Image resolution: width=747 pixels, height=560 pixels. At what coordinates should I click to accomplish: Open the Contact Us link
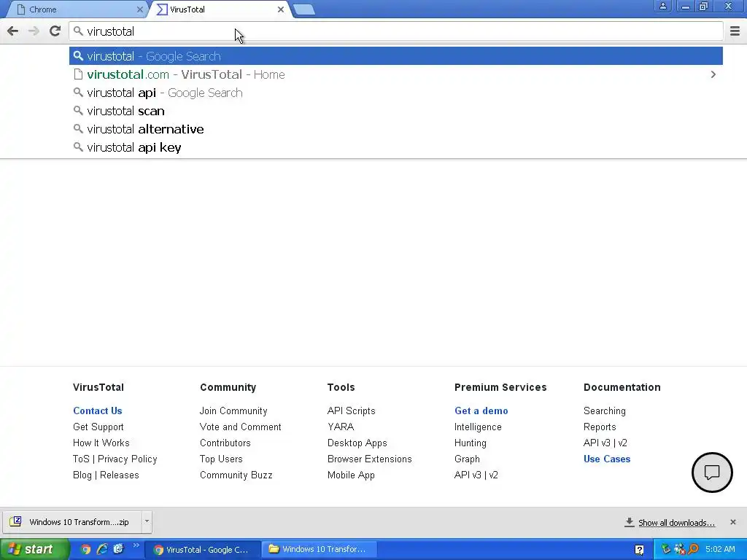coord(97,411)
